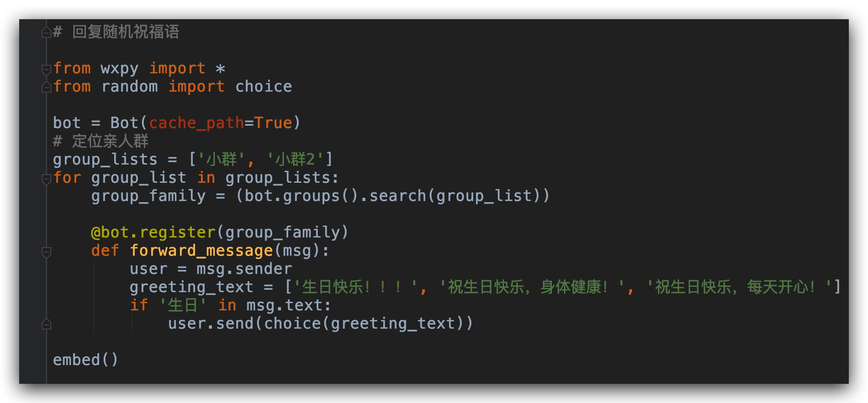This screenshot has width=868, height=403.
Task: Click the '@bot.register' decorator
Action: tap(153, 232)
